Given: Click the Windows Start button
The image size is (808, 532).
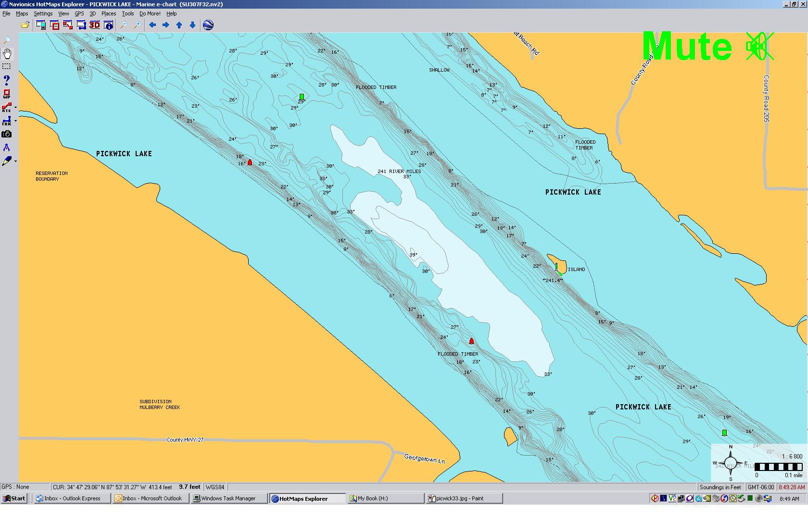Looking at the screenshot, I should tap(14, 498).
